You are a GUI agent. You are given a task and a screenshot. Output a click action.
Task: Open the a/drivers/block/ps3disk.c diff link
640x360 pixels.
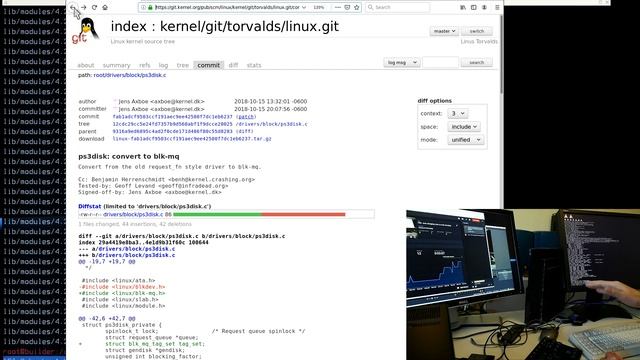coord(137,249)
